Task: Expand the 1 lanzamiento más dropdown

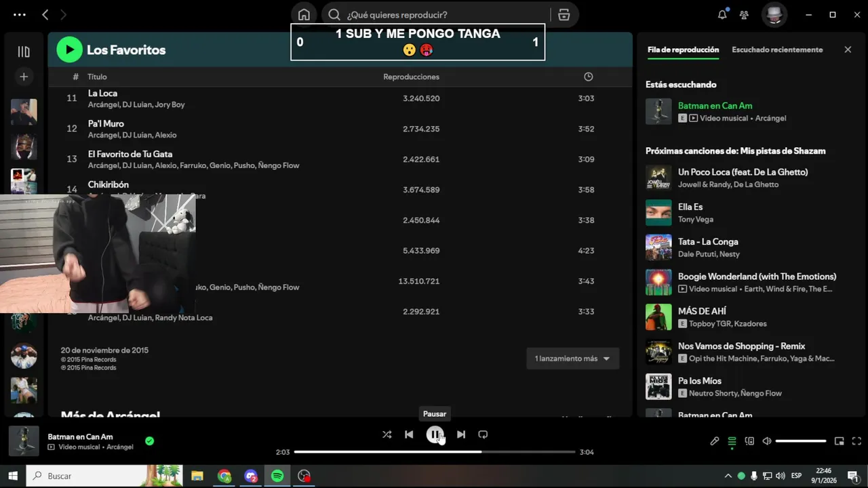Action: point(572,359)
